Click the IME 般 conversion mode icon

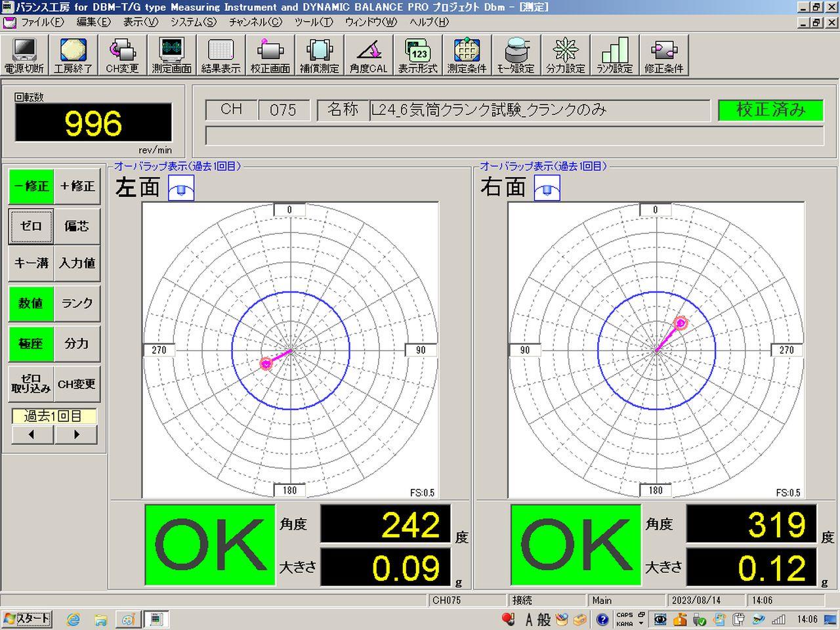pos(544,619)
